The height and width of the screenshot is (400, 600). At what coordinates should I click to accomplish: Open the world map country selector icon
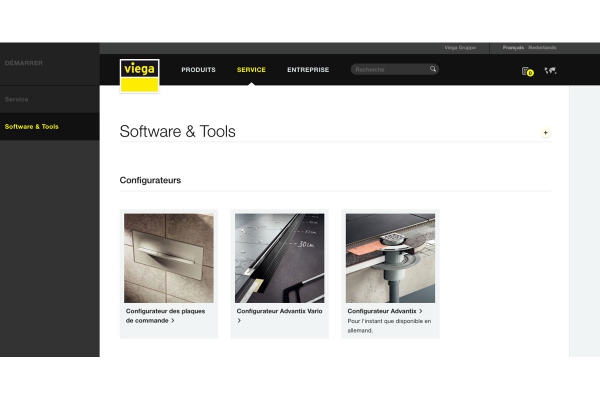pos(550,70)
